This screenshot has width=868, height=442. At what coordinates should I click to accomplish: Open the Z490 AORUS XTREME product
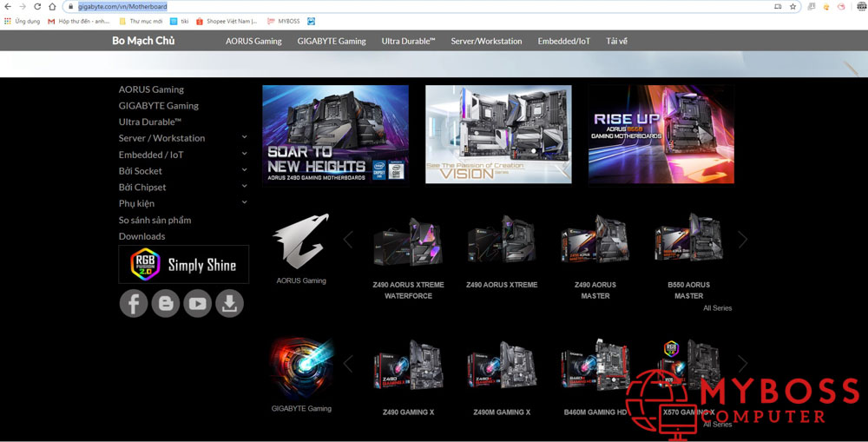(x=502, y=253)
